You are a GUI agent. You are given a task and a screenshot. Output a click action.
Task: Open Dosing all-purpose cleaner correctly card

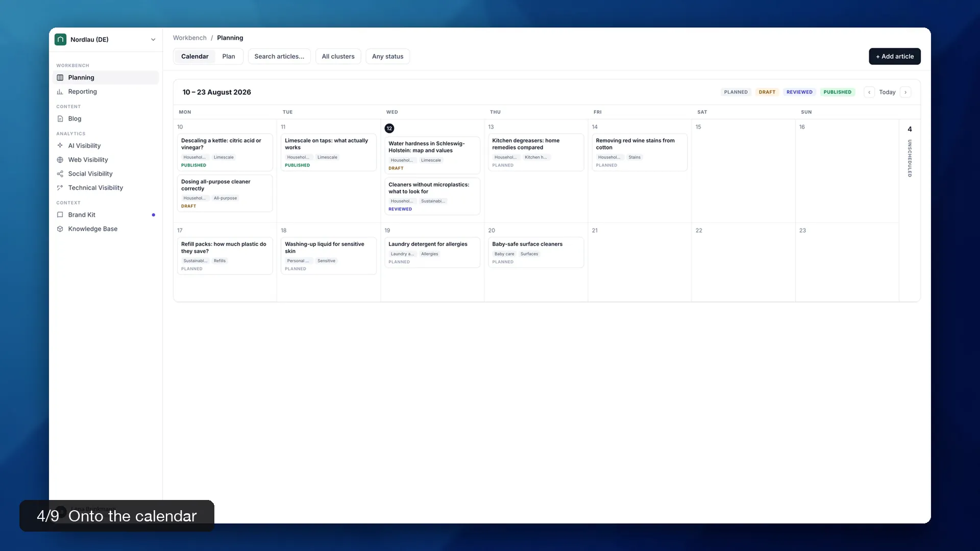[x=225, y=193]
